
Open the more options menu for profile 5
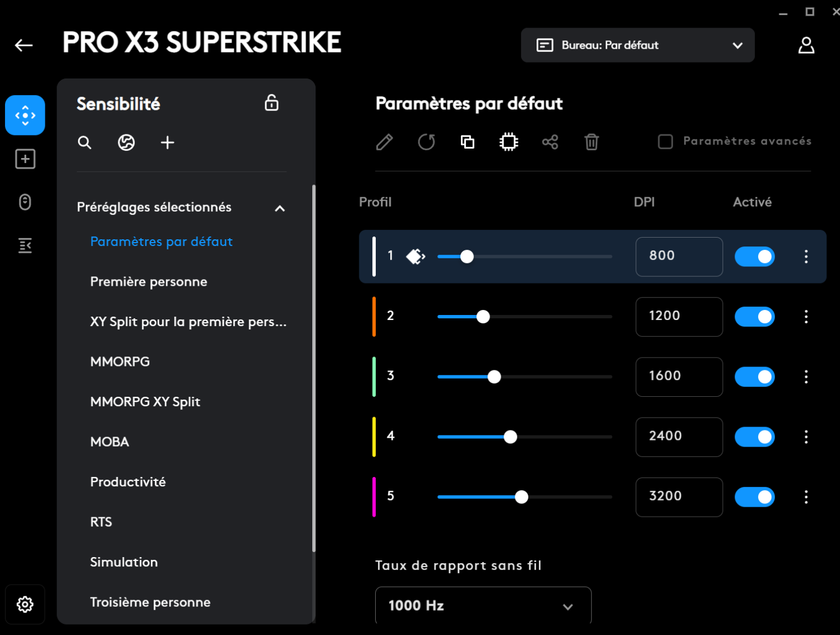coord(806,497)
